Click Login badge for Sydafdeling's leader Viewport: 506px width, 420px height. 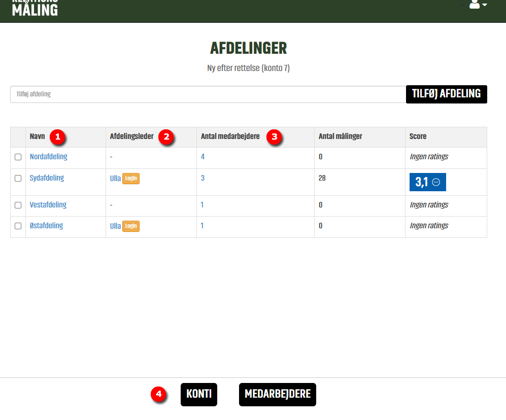[131, 179]
